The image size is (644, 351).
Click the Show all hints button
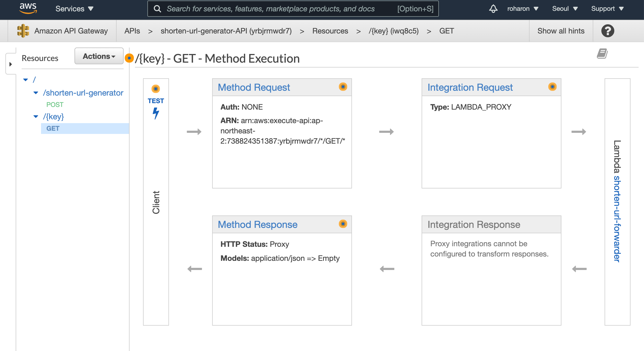[561, 31]
